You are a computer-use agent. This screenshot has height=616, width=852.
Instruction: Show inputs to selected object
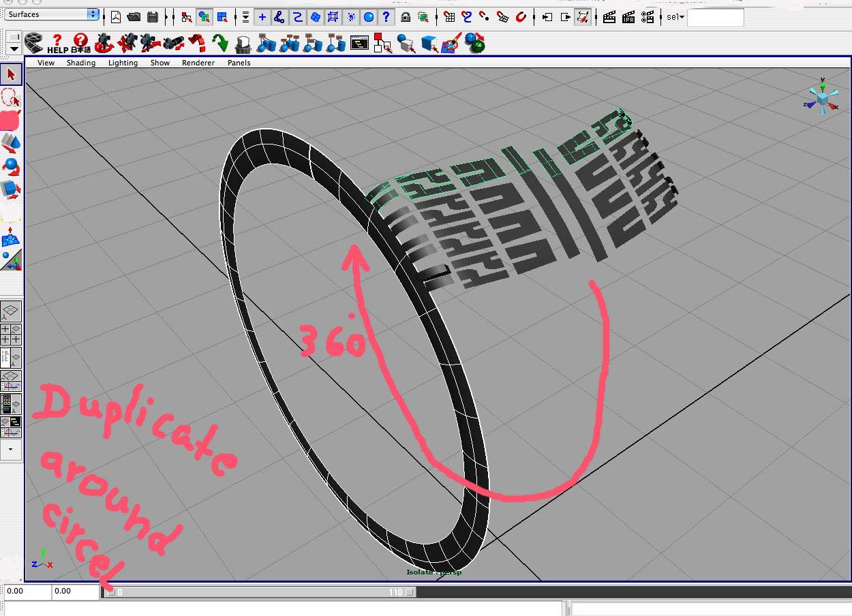pyautogui.click(x=547, y=17)
